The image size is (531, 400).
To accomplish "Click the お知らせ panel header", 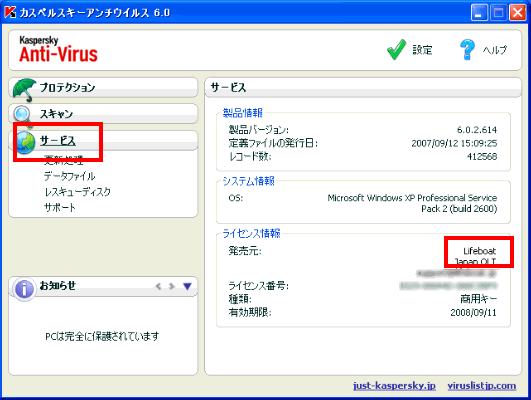I will [103, 287].
